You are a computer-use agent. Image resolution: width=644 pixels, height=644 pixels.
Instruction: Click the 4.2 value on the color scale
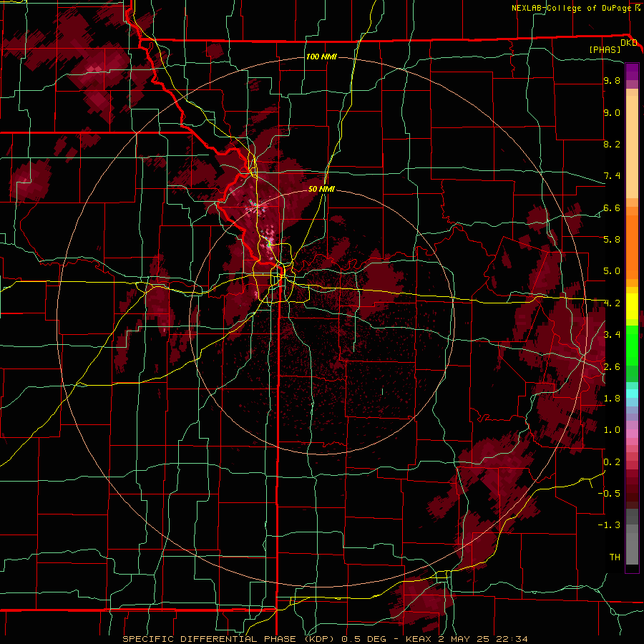[x=612, y=303]
